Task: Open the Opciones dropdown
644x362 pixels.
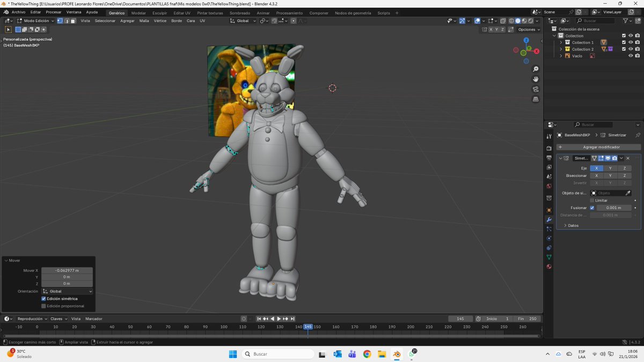Action: coord(529,29)
